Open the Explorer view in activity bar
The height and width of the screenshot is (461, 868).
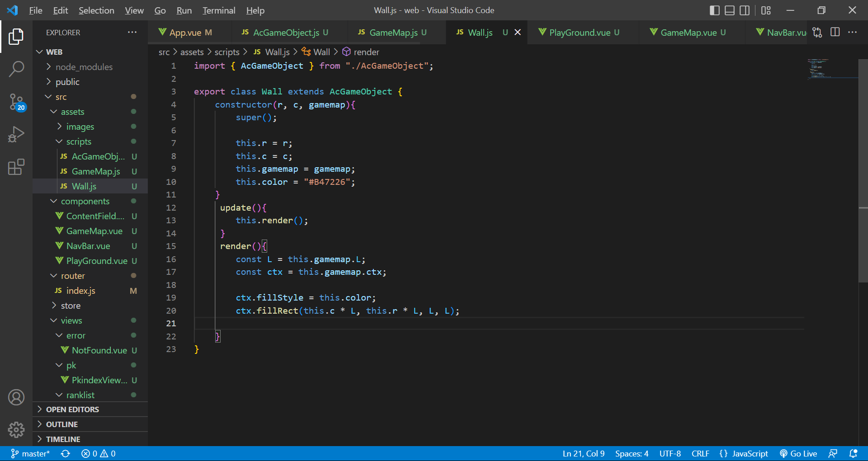click(x=16, y=37)
